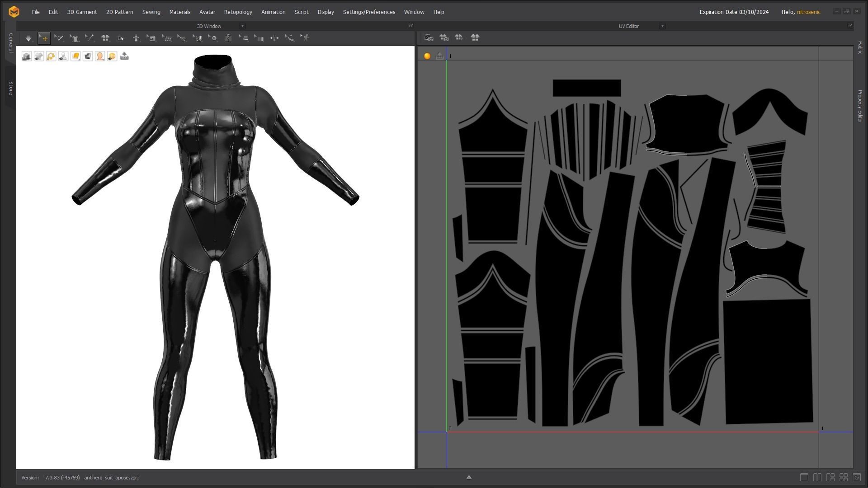This screenshot has height=488, width=868.
Task: Open the Animation menu
Action: point(273,12)
